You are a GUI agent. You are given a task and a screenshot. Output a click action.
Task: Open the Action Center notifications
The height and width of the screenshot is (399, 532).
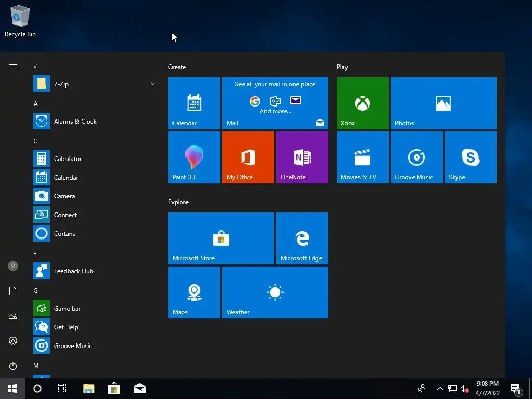pos(515,389)
